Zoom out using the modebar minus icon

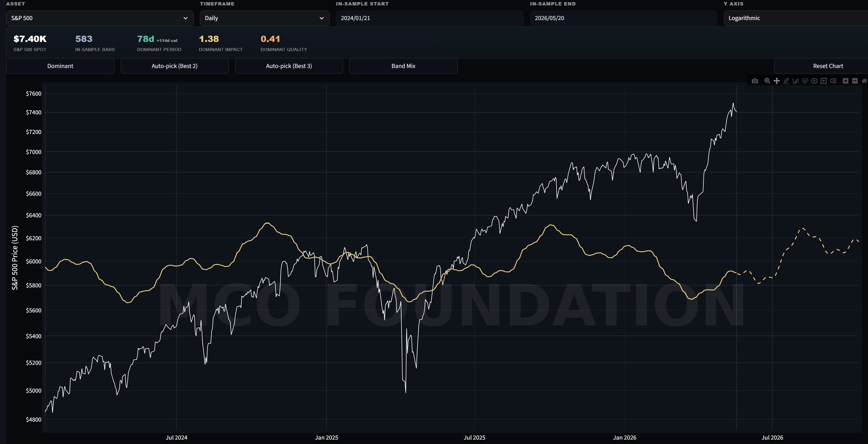pos(855,81)
